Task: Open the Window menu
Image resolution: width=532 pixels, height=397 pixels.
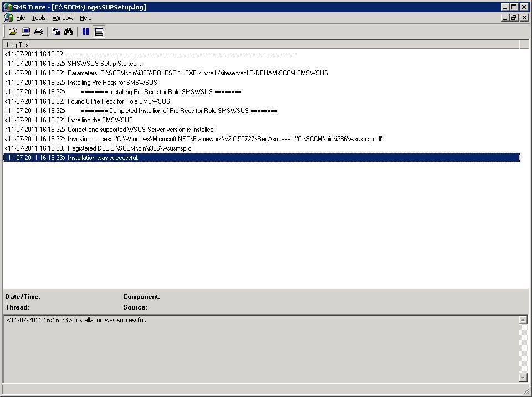Action: pos(63,18)
